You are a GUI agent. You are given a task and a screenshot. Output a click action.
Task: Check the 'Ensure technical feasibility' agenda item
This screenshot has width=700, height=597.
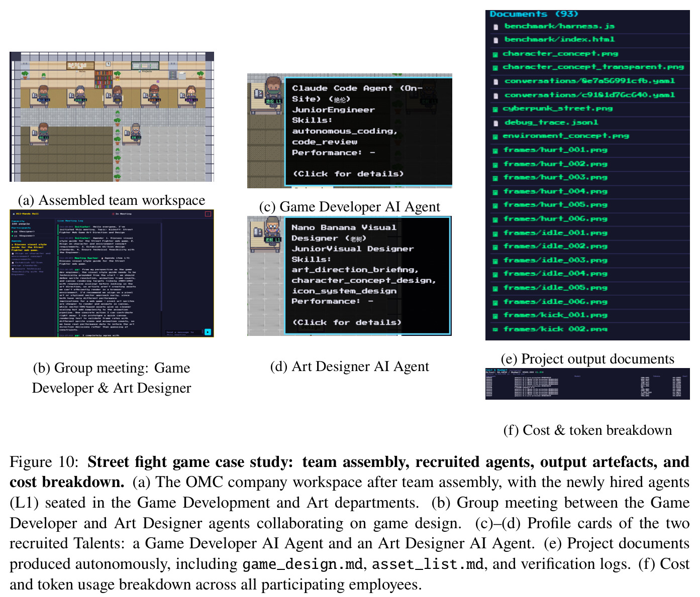(x=14, y=269)
